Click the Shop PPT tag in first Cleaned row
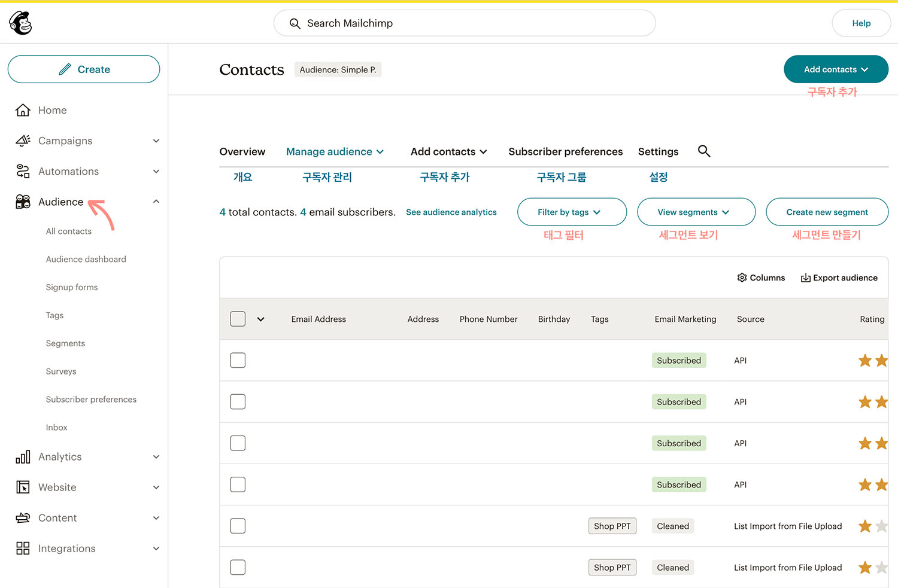 pyautogui.click(x=612, y=526)
